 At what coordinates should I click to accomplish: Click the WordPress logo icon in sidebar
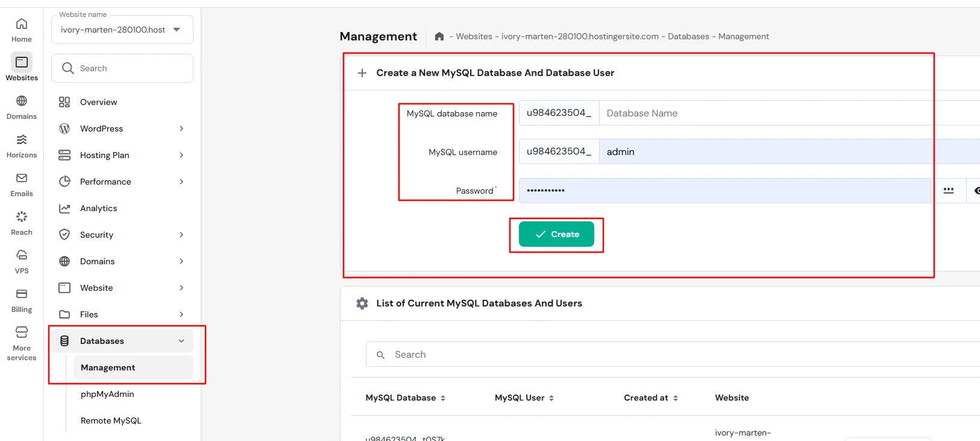(x=64, y=128)
